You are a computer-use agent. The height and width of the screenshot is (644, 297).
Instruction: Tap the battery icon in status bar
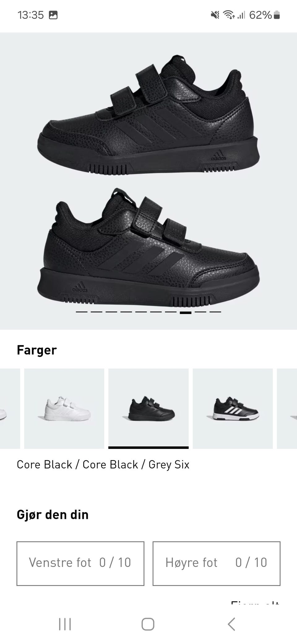tap(277, 15)
